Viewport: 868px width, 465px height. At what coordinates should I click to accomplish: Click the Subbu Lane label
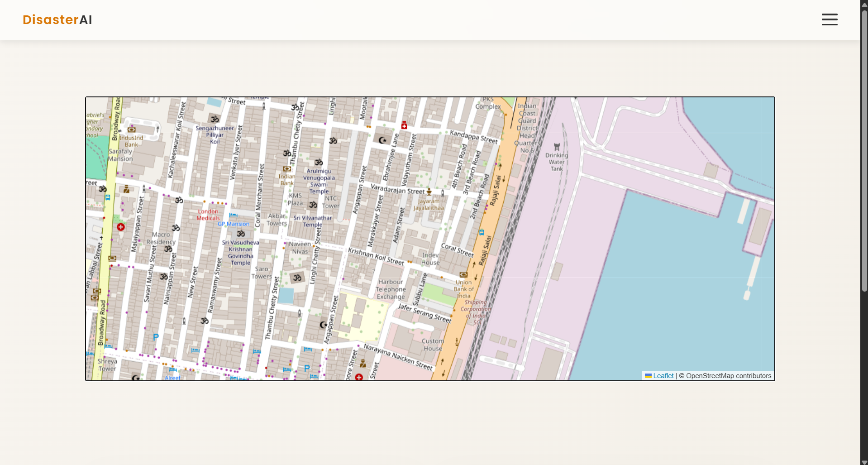[420, 289]
